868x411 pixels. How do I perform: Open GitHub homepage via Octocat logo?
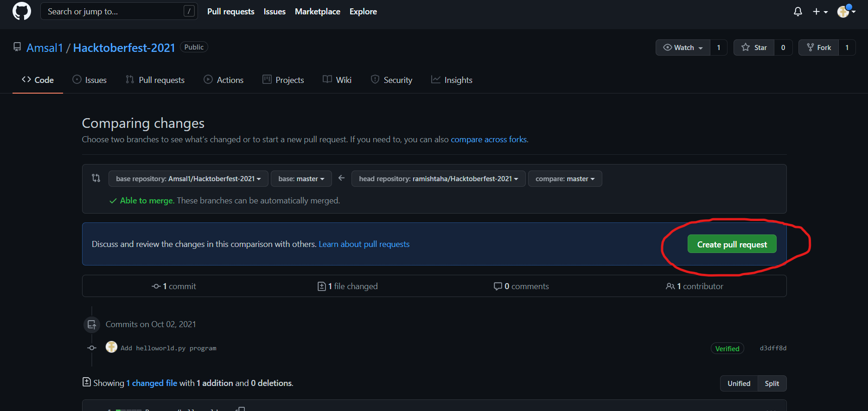click(22, 11)
